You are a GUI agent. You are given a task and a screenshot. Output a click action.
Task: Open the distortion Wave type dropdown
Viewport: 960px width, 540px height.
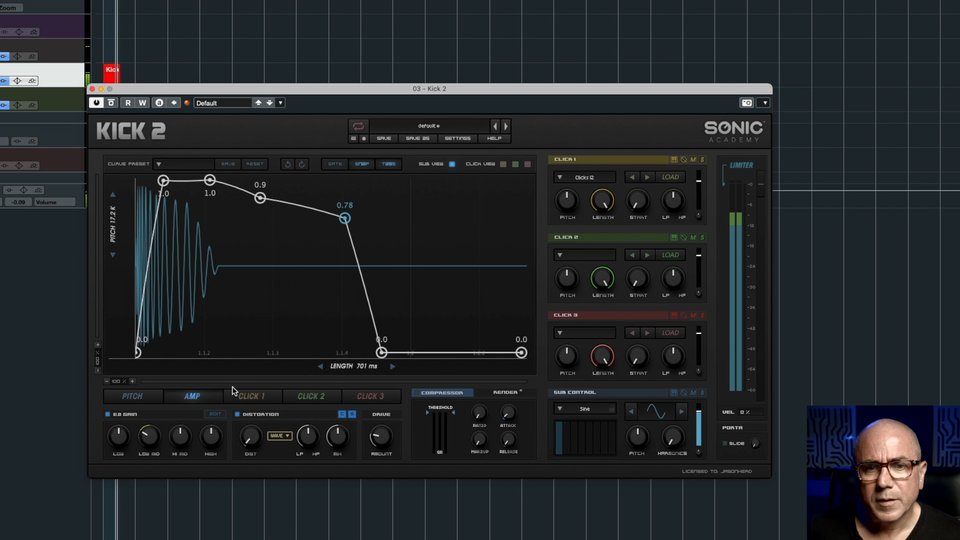coord(279,435)
